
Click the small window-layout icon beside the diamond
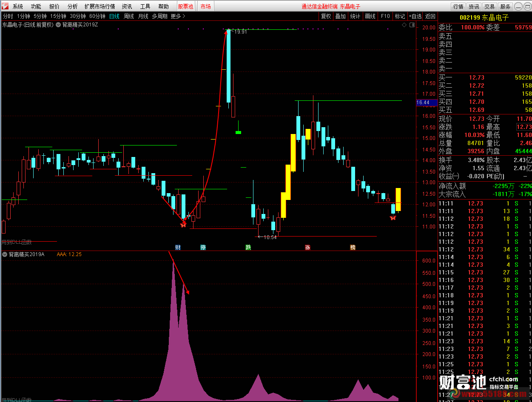(412, 25)
